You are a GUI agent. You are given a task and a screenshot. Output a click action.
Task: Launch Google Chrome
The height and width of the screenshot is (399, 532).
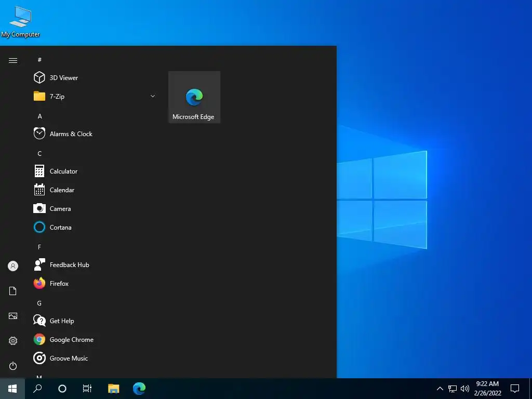[95, 339]
